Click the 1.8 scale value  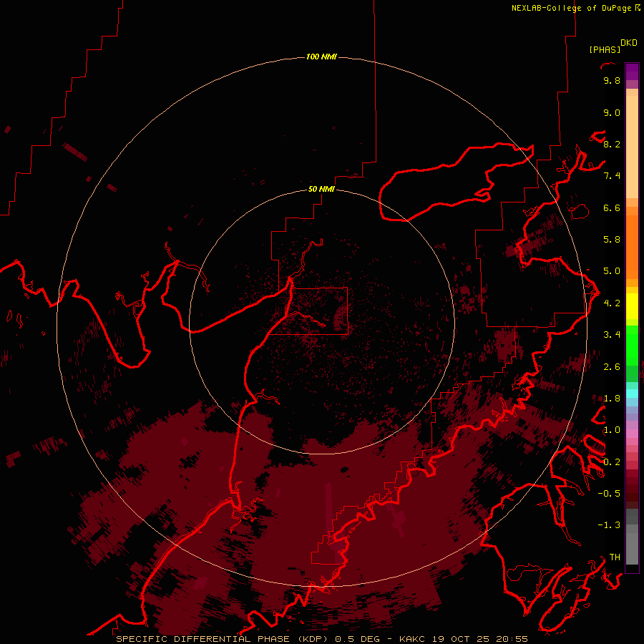[x=612, y=399]
